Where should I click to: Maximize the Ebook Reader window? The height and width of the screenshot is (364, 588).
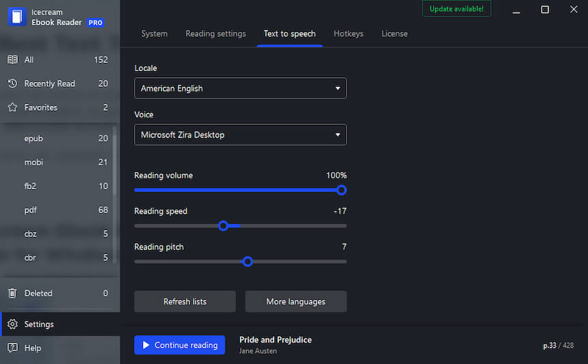545,10
